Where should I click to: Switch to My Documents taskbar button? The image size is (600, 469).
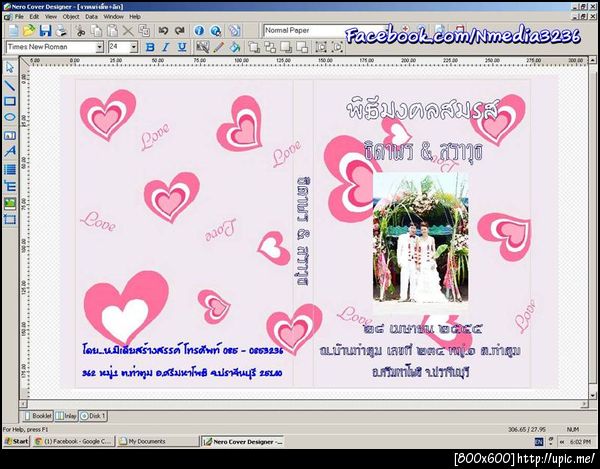[157, 441]
